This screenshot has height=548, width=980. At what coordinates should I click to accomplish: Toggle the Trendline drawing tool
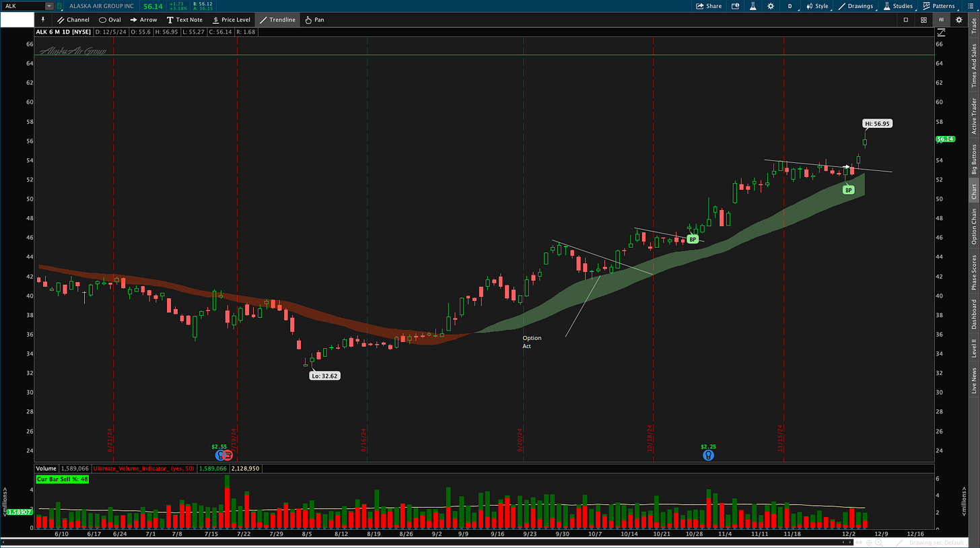pyautogui.click(x=277, y=20)
